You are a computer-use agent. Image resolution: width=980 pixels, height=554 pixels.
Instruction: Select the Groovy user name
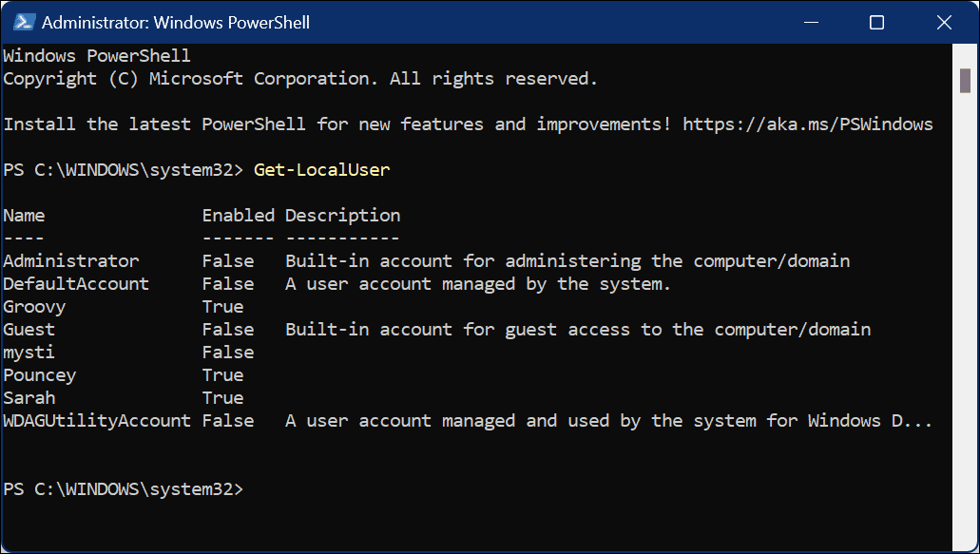34,306
